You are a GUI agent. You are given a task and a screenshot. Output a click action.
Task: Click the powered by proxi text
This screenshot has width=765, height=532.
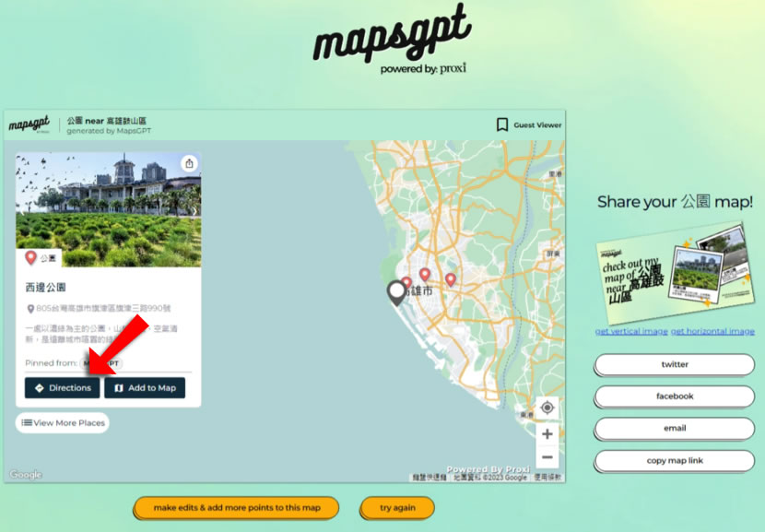pos(423,68)
